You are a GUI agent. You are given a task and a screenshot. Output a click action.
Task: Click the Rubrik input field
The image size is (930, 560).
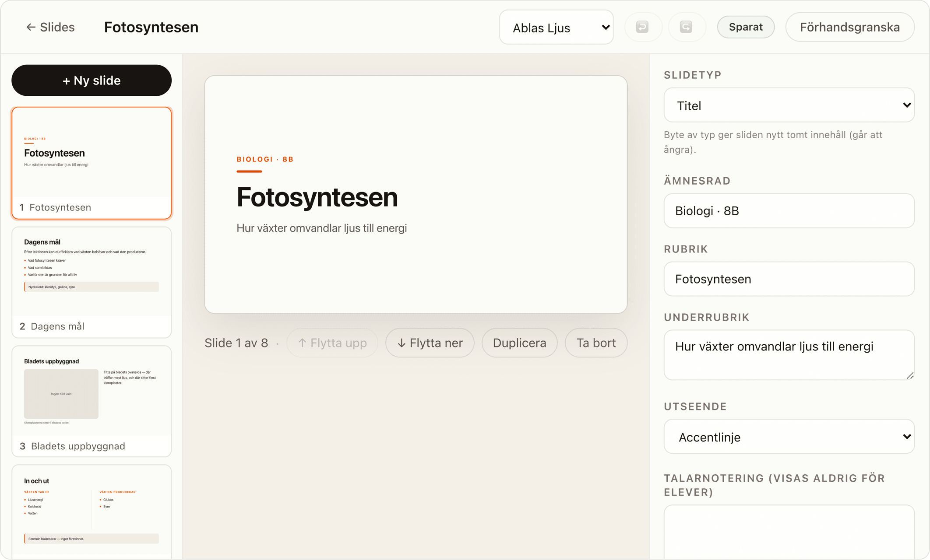[789, 279]
